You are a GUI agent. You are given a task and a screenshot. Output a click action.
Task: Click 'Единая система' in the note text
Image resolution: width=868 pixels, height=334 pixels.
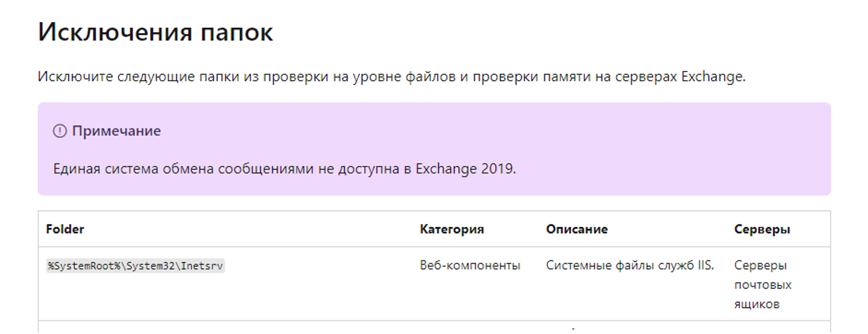(106, 169)
